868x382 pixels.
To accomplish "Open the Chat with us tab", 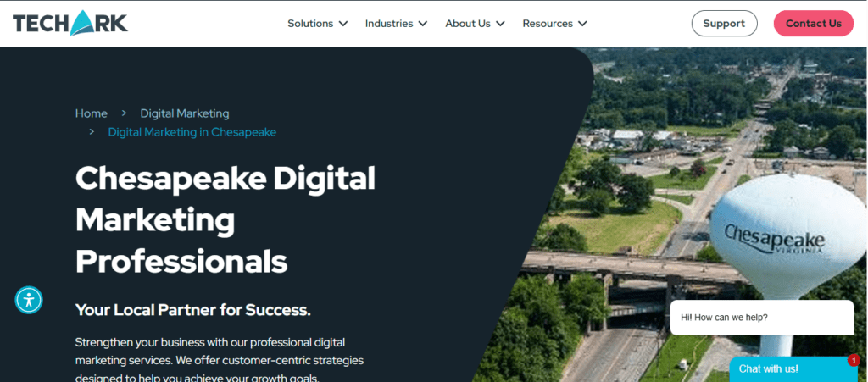I will [x=793, y=369].
